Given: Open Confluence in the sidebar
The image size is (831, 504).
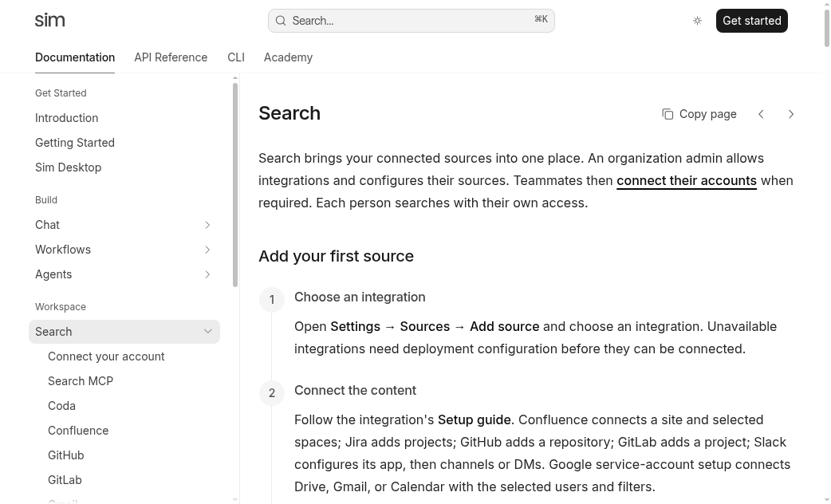Looking at the screenshot, I should (78, 431).
